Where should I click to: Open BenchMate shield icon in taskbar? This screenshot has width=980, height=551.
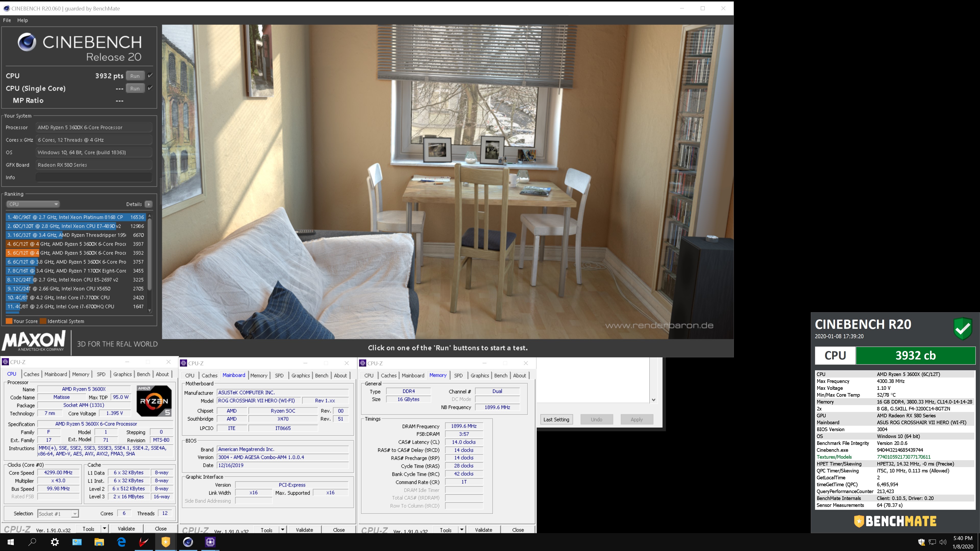[165, 542]
